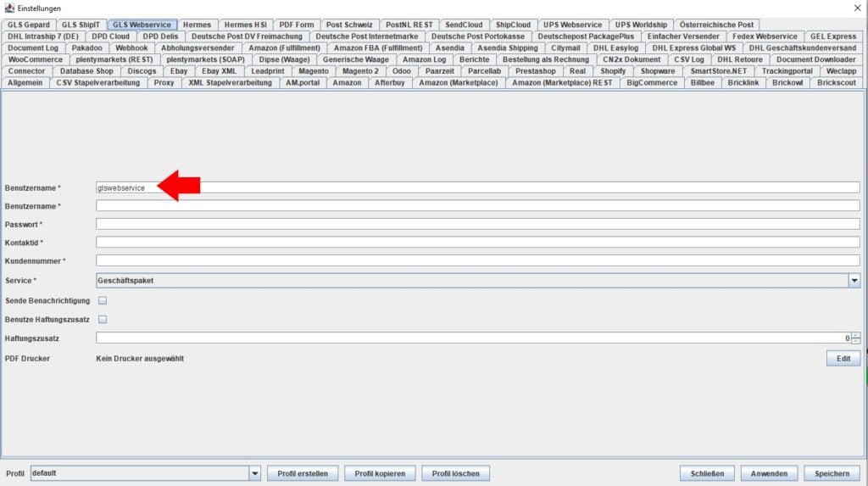Decrease the Haftungszusatz value with down arrow
This screenshot has width=868, height=486.
point(856,341)
